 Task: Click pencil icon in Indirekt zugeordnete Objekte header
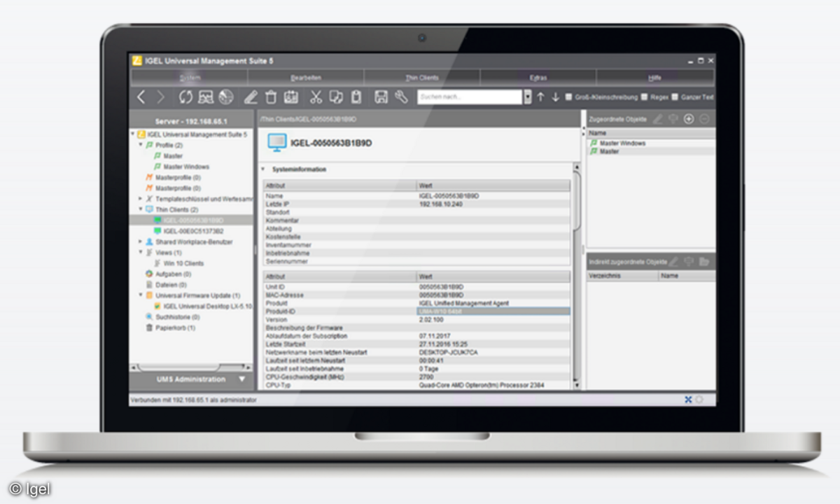[x=673, y=261]
